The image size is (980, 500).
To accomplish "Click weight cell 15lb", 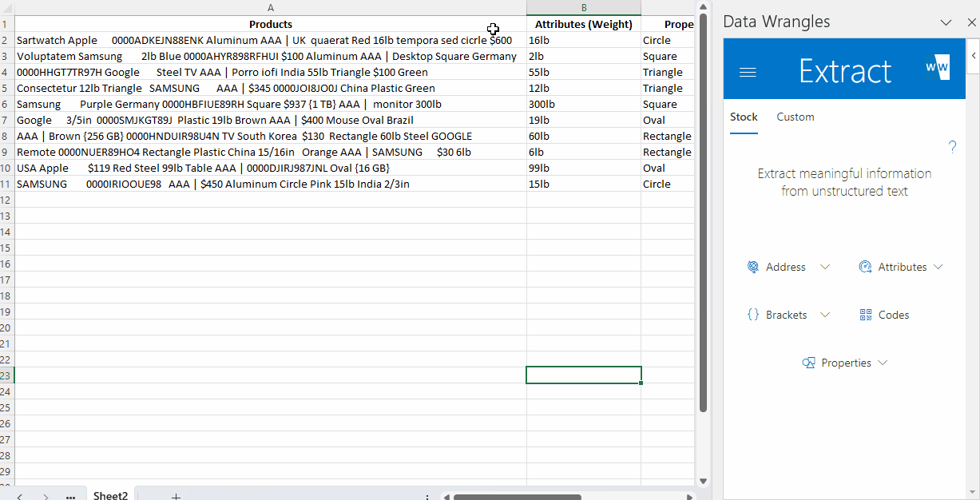I will [584, 184].
